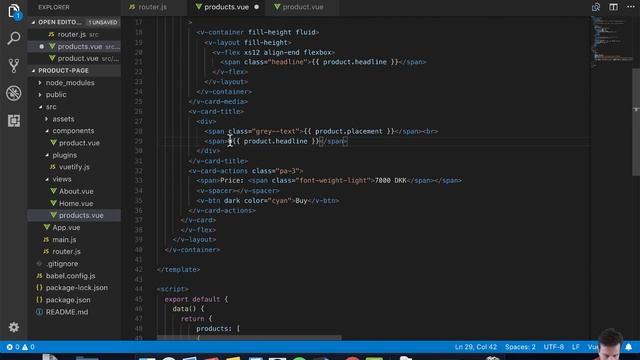Open the Extensions view
This screenshot has height=360, width=640.
(x=13, y=121)
